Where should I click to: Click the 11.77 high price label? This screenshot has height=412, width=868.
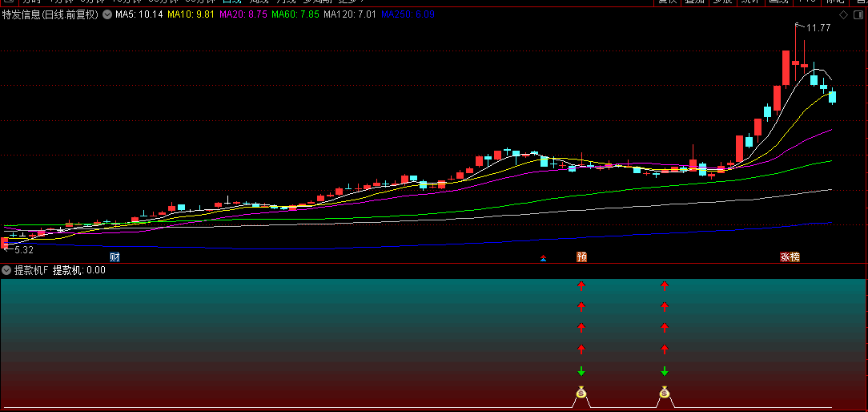click(x=818, y=28)
